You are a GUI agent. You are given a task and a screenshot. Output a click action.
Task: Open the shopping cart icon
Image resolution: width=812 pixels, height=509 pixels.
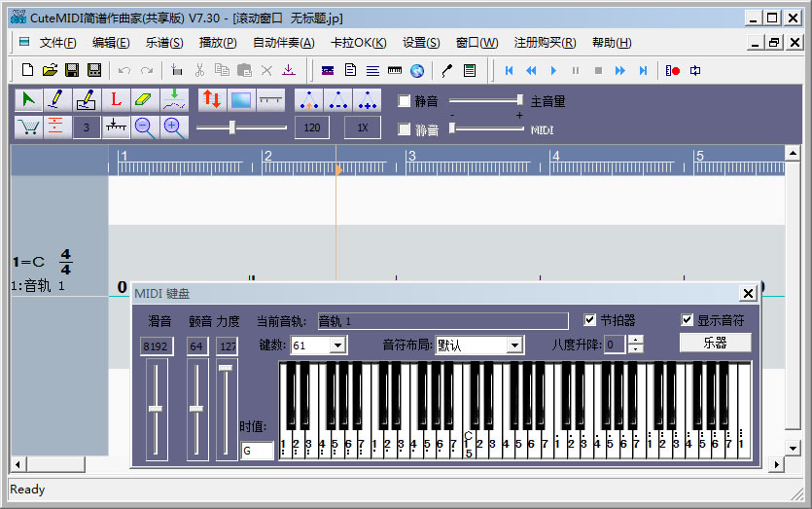(28, 127)
